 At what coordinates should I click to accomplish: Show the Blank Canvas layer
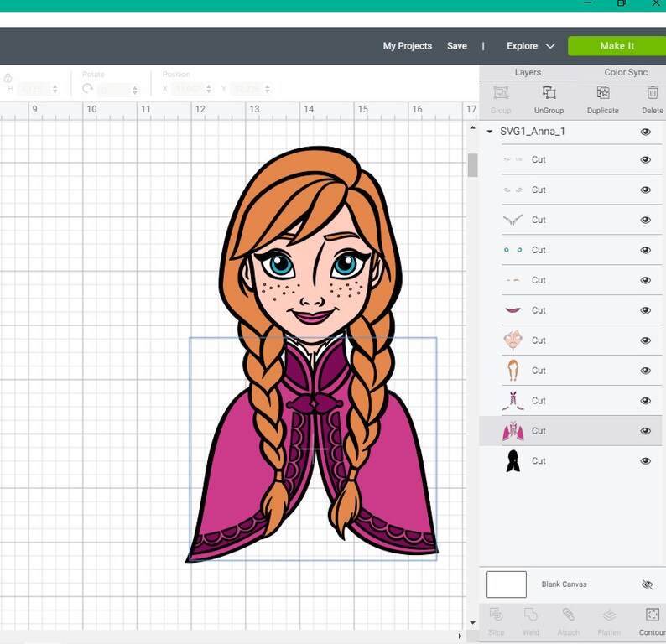pos(647,584)
